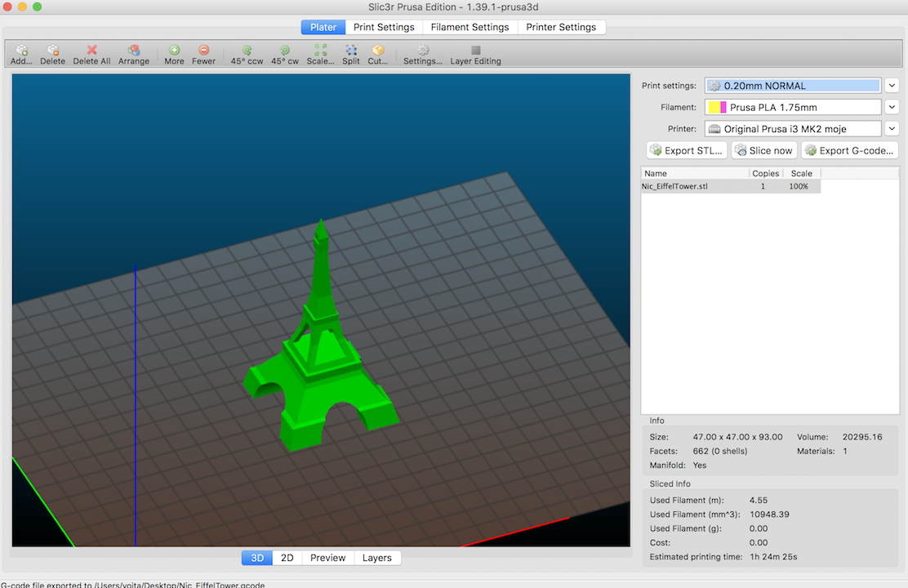Click the Delete toolbar icon
Image resolution: width=908 pixels, height=588 pixels.
[52, 51]
